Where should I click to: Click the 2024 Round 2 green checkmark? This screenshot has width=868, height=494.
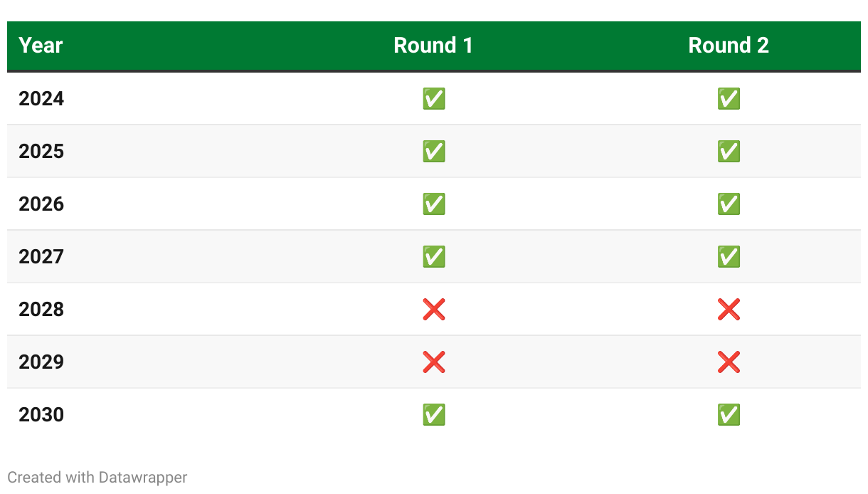click(x=729, y=99)
